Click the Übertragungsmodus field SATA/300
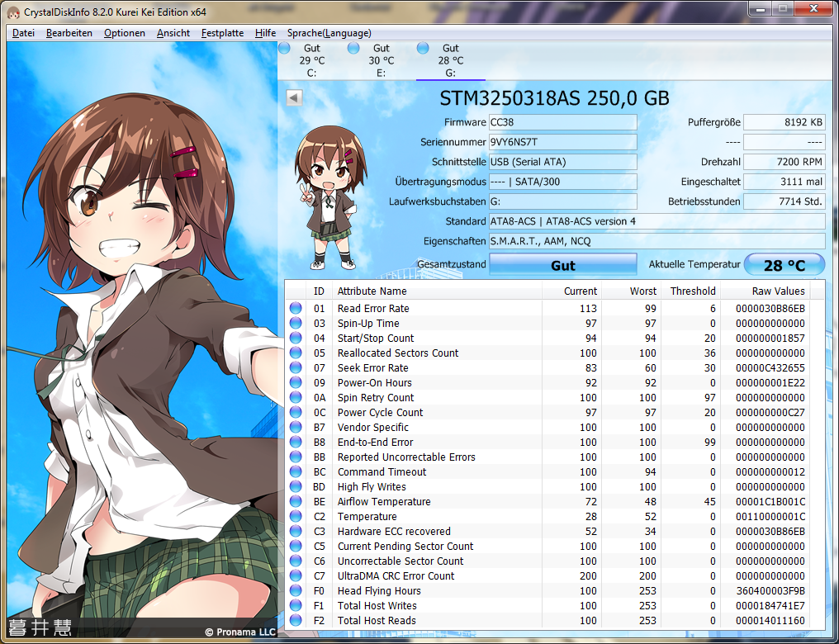839x644 pixels. (563, 182)
